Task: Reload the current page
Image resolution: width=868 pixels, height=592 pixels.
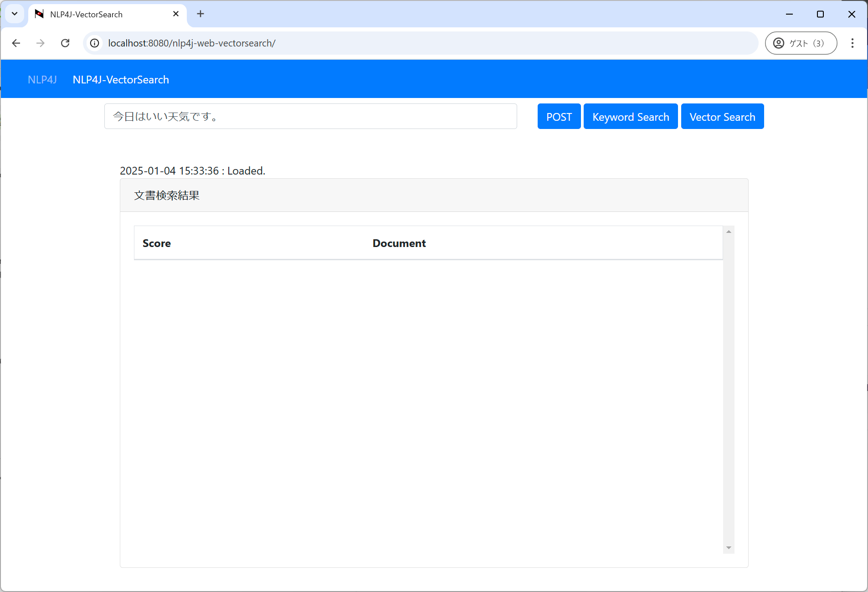Action: pyautogui.click(x=65, y=43)
